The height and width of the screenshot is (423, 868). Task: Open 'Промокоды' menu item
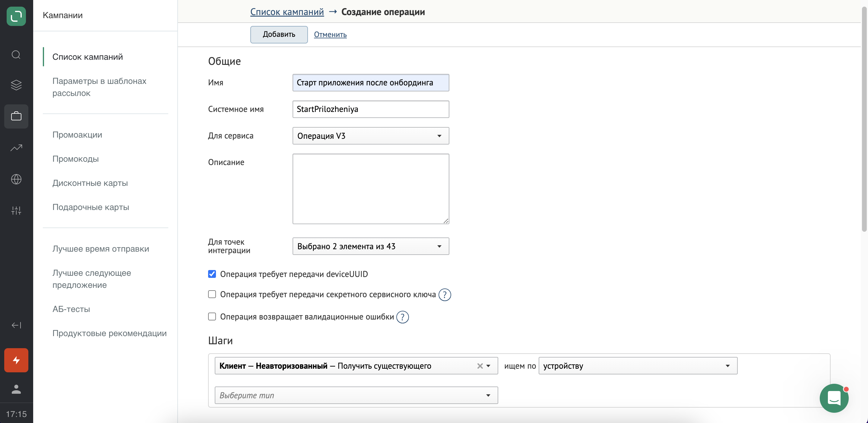[x=75, y=159]
